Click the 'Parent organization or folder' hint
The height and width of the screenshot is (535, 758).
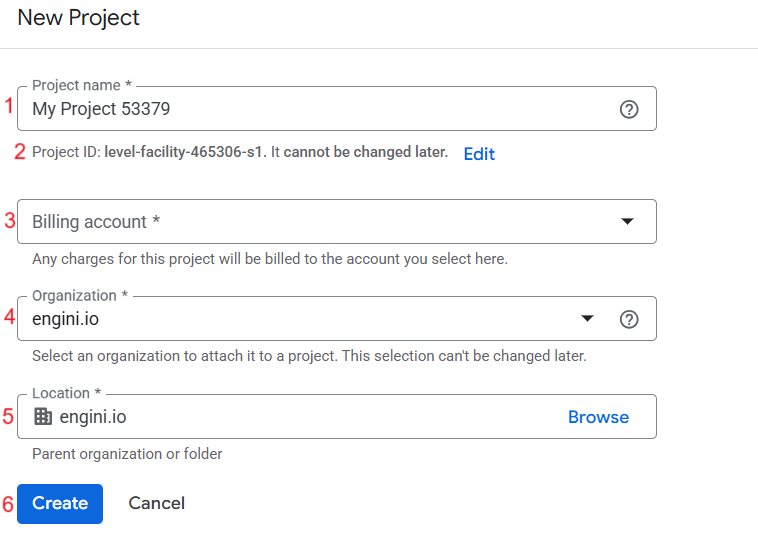coord(127,454)
